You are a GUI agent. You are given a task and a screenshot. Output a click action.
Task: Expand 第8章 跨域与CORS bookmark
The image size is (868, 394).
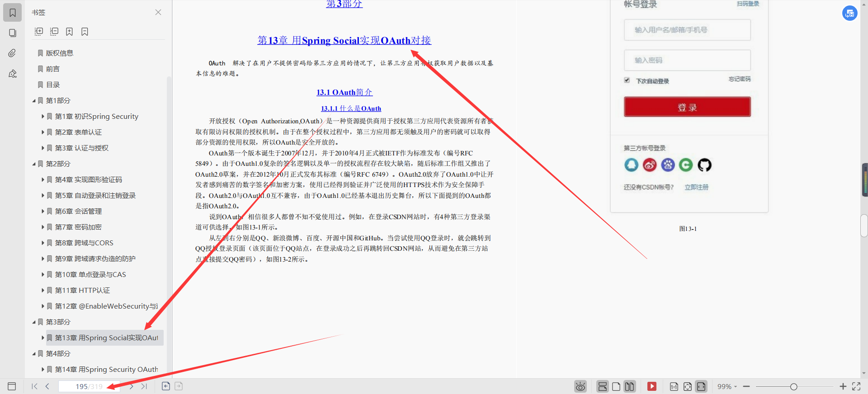(43, 243)
